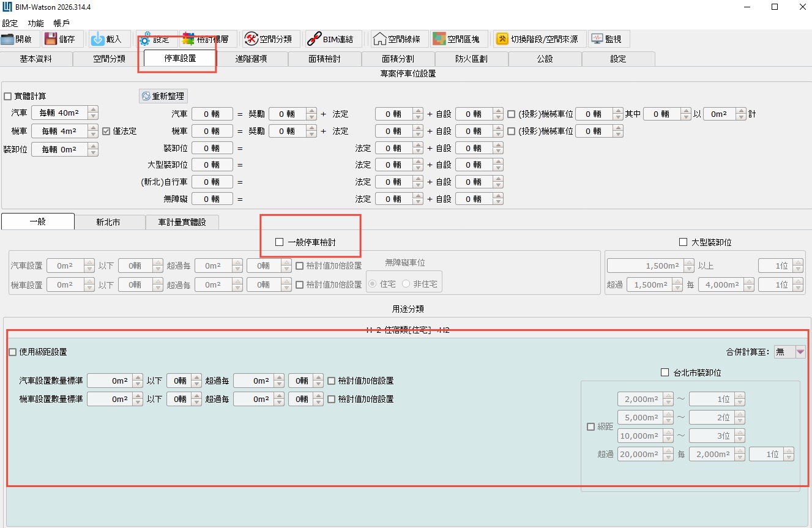Switch to the 面積檢討 tab
Screen dimensions: 812x528
click(325, 59)
